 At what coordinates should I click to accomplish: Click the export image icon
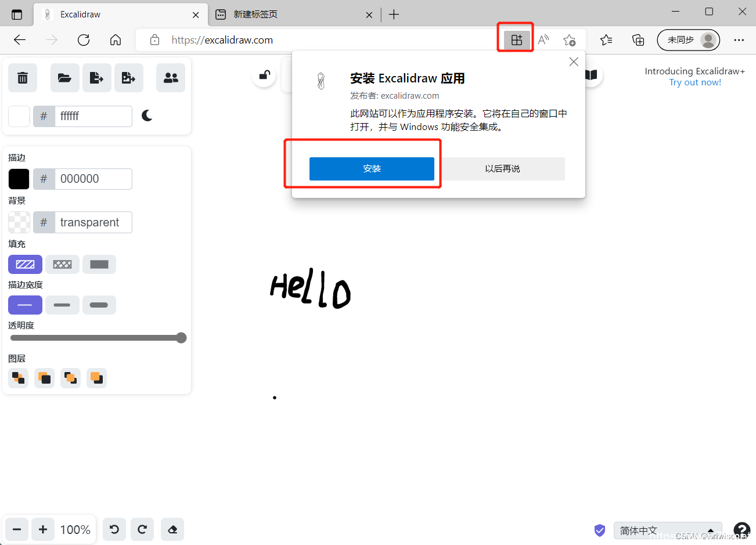[x=128, y=78]
